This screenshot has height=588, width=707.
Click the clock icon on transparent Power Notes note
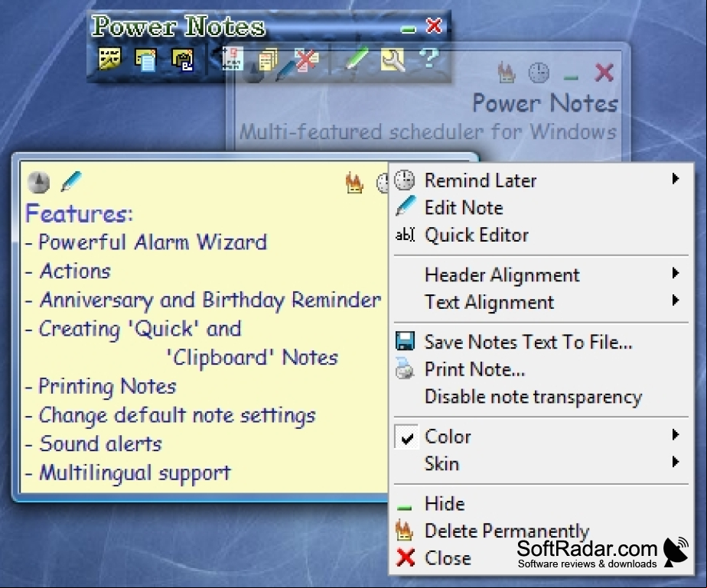[x=539, y=73]
